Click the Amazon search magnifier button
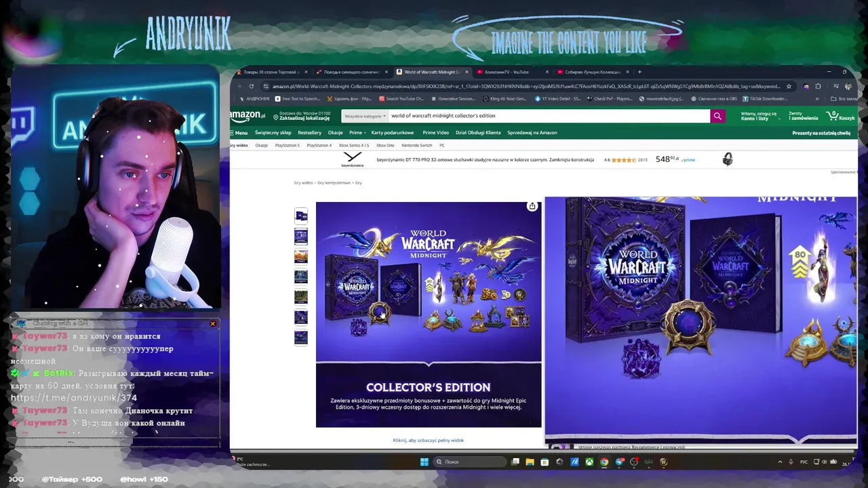Viewport: 868px width, 488px height. tap(717, 116)
